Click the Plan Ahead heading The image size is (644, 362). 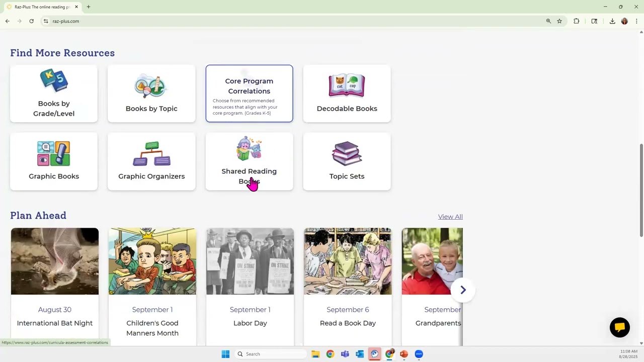point(38,215)
